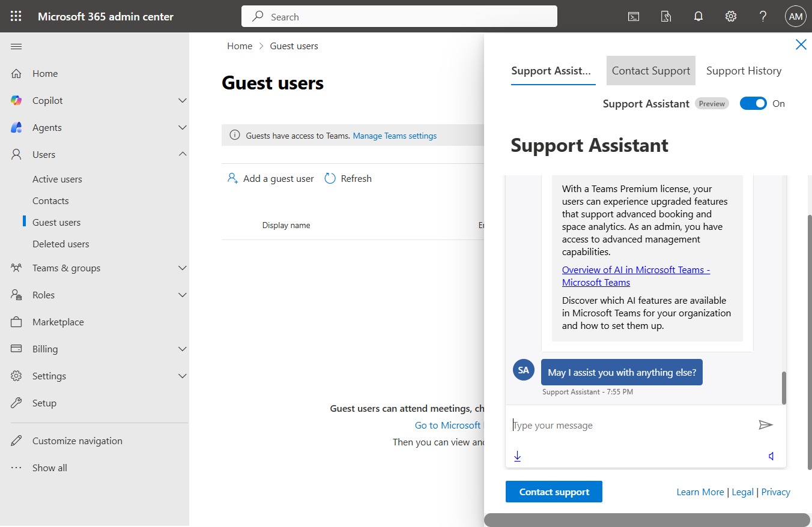Open notifications bell icon
Viewport: 812px width, 527px height.
(698, 16)
